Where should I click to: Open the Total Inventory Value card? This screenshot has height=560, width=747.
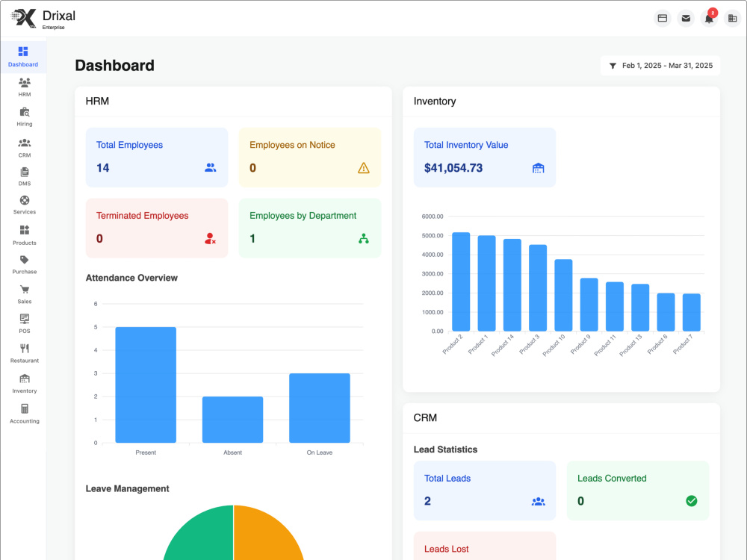click(485, 157)
